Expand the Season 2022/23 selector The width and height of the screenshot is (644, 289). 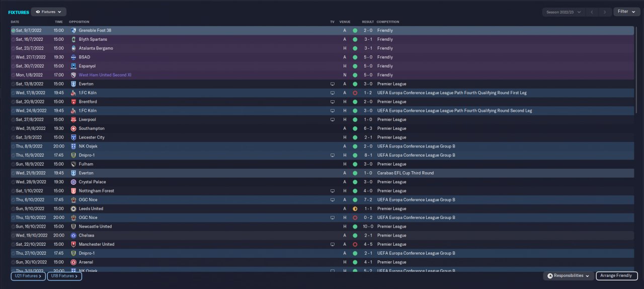[x=563, y=12]
